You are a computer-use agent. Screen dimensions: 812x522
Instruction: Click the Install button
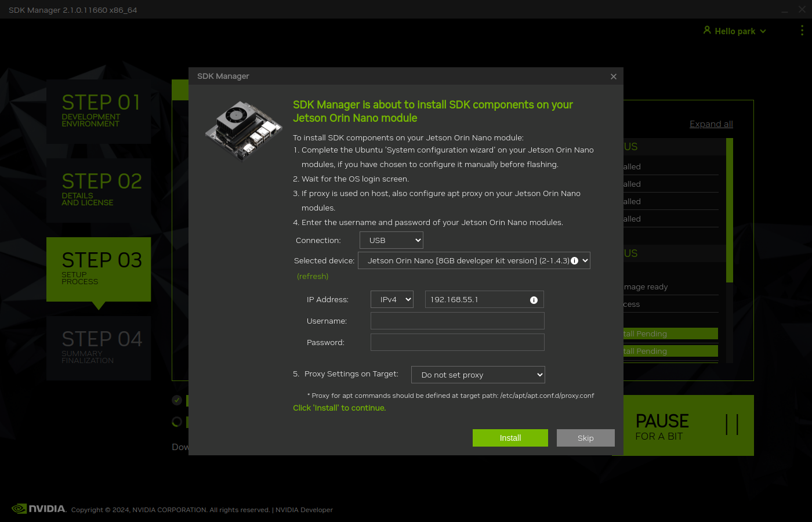click(510, 438)
